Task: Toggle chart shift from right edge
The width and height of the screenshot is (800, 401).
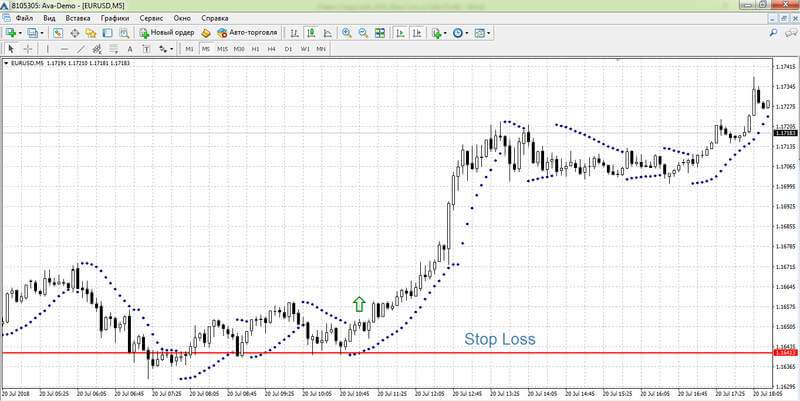Action: click(x=417, y=33)
